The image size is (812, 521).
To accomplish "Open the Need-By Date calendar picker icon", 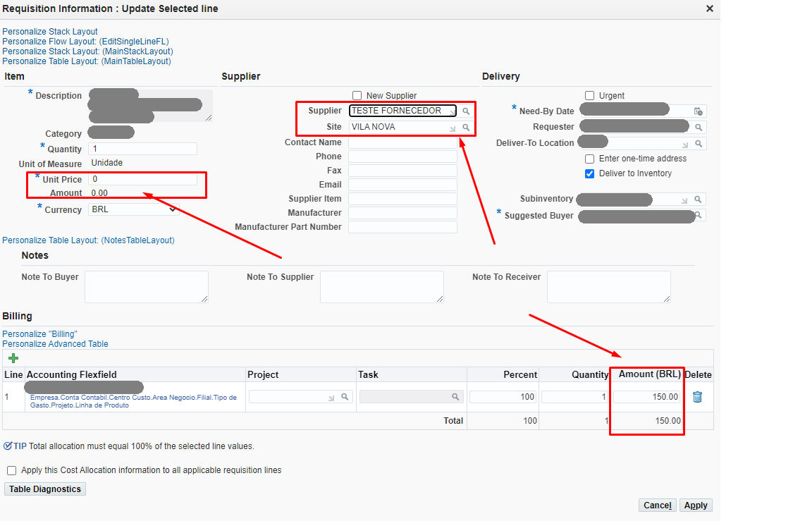I will coord(698,111).
